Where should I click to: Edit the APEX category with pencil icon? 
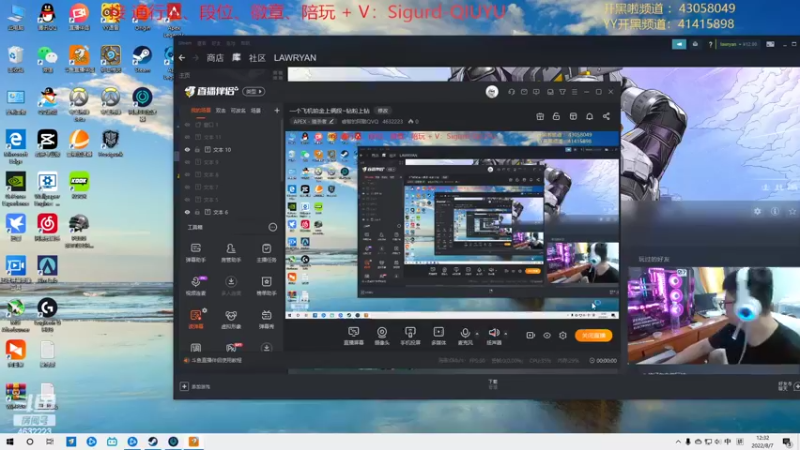coord(331,121)
